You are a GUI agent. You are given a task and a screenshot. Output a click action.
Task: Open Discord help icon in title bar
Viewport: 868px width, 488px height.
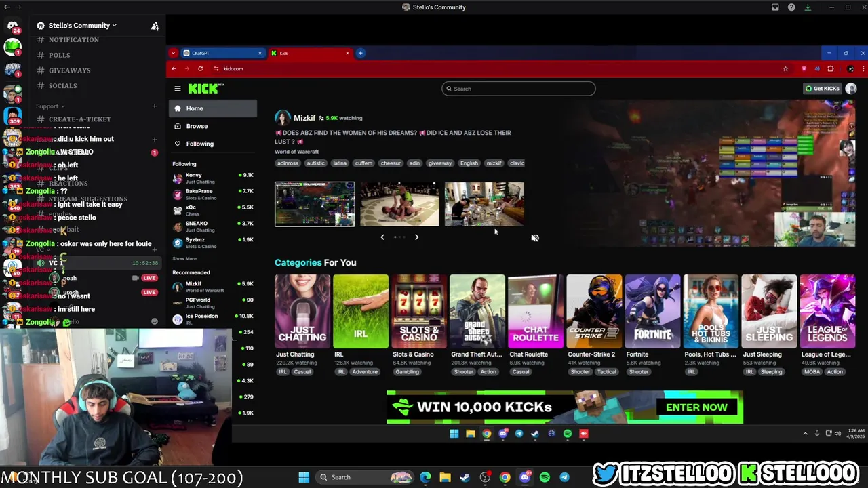pyautogui.click(x=791, y=7)
